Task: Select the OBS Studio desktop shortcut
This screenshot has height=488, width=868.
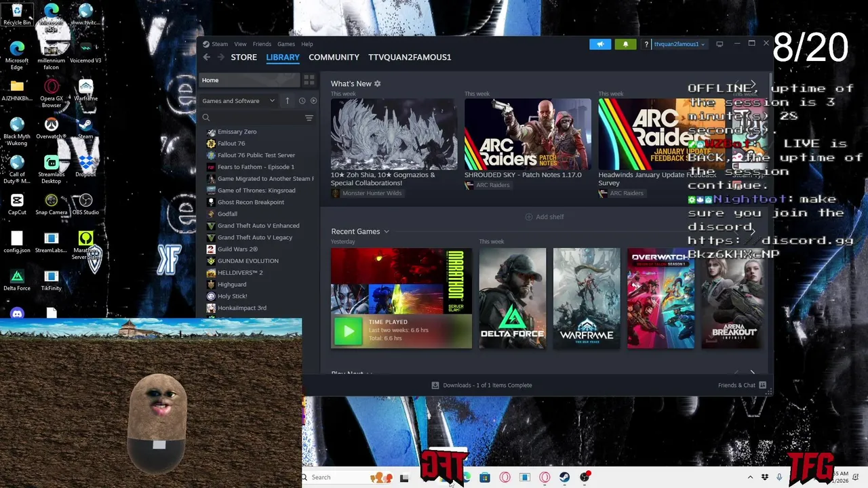Action: [85, 204]
